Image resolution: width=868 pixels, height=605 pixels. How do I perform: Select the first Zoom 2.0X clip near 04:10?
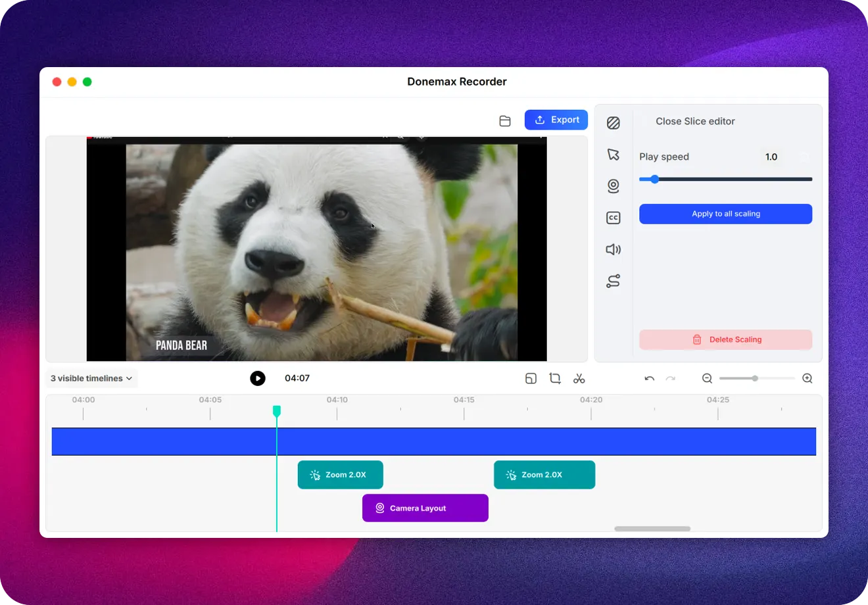341,475
